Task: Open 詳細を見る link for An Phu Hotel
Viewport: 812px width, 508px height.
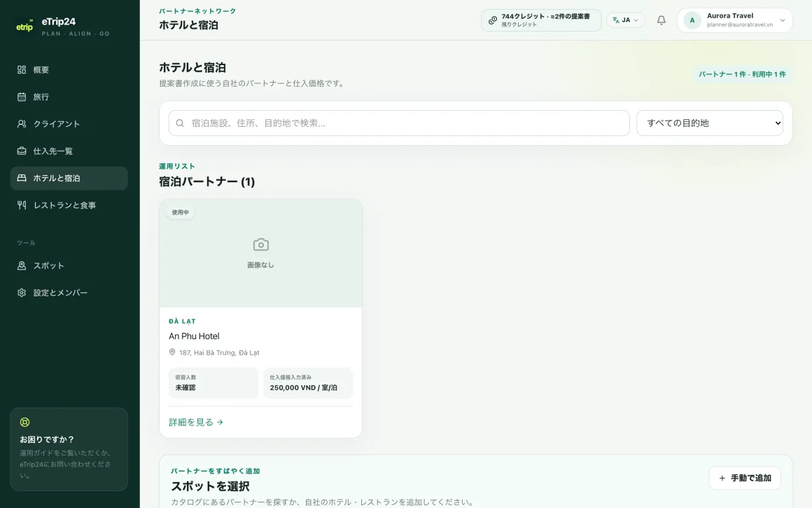Action: 196,422
